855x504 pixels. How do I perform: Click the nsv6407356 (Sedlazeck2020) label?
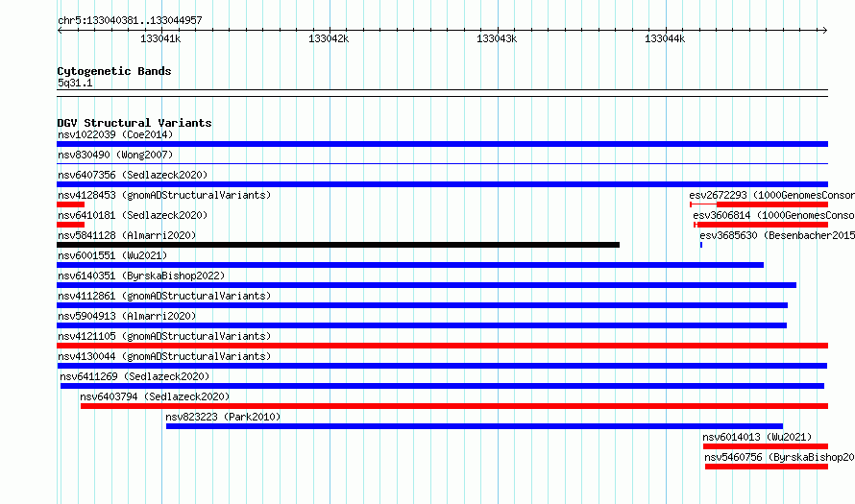(x=133, y=175)
